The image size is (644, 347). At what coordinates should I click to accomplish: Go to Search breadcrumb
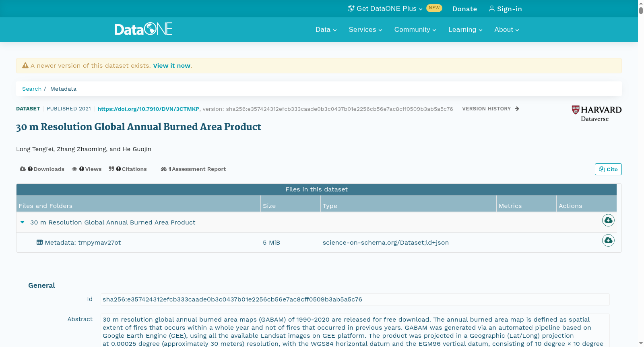(x=32, y=89)
